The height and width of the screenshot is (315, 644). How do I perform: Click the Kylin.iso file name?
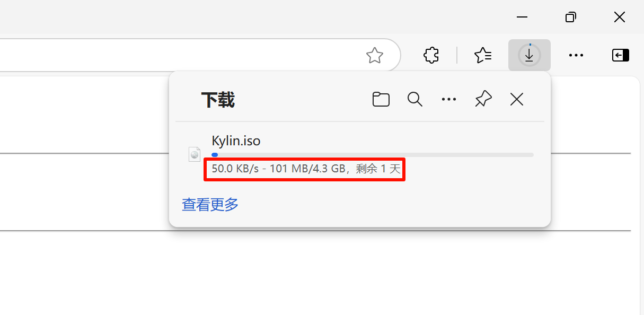(236, 141)
